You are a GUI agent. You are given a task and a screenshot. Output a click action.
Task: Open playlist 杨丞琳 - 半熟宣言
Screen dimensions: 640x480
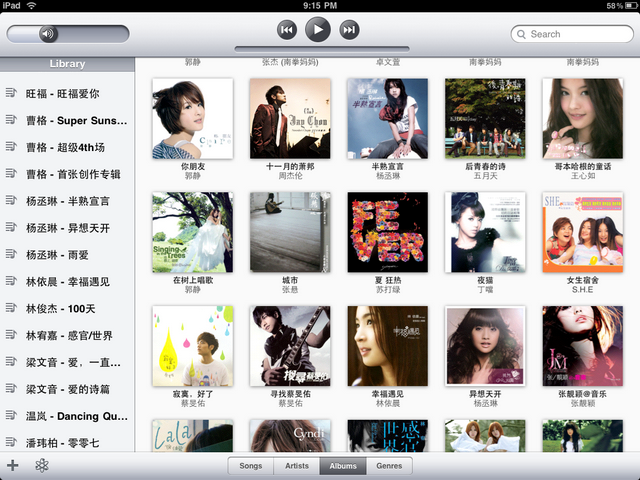[x=67, y=201]
